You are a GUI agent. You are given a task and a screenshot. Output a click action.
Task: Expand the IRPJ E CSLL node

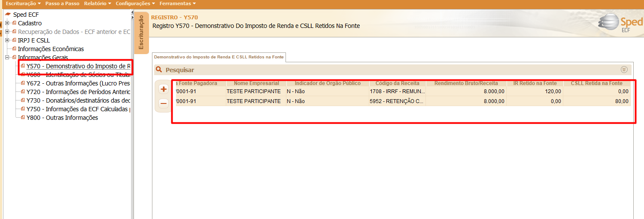pos(7,40)
